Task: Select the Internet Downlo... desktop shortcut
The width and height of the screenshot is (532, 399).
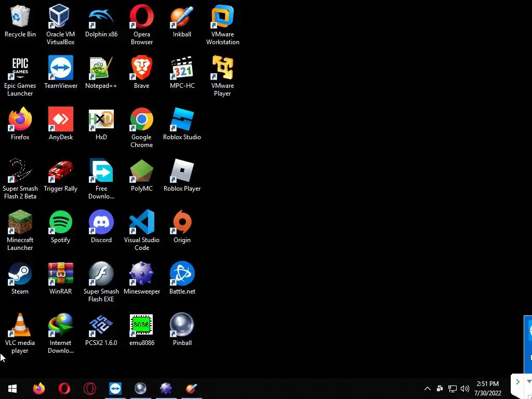Action: click(x=60, y=334)
